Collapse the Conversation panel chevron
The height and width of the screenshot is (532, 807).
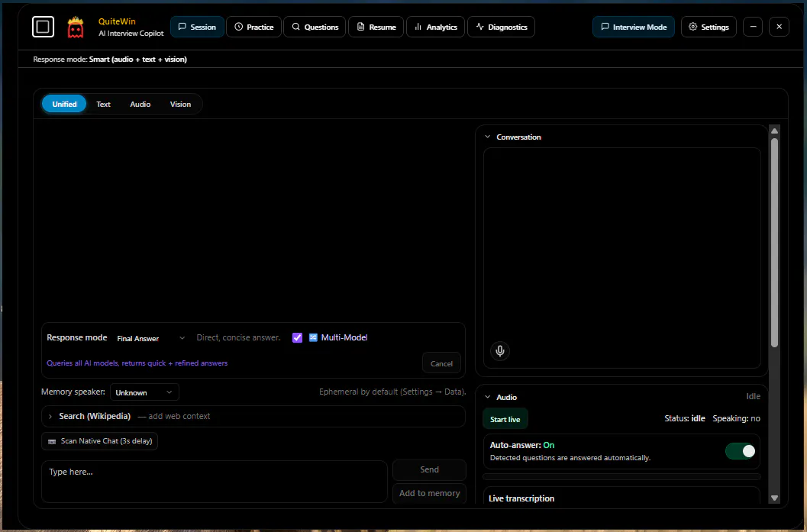tap(487, 137)
